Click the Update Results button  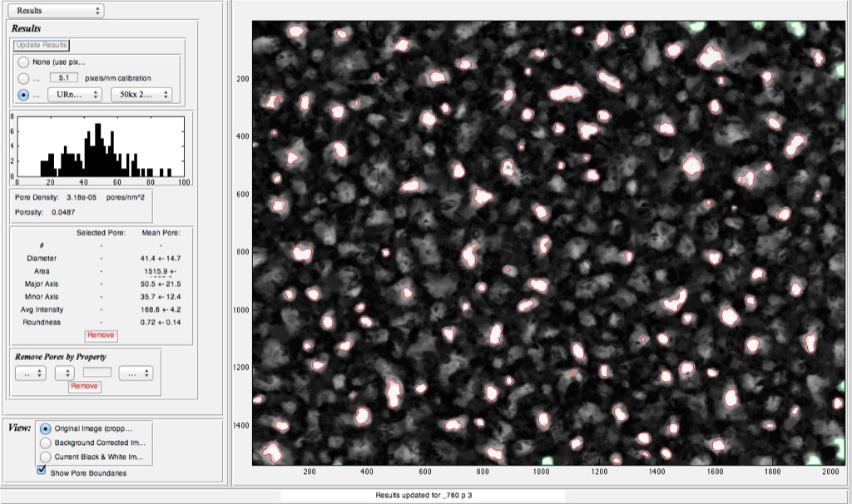tap(42, 45)
